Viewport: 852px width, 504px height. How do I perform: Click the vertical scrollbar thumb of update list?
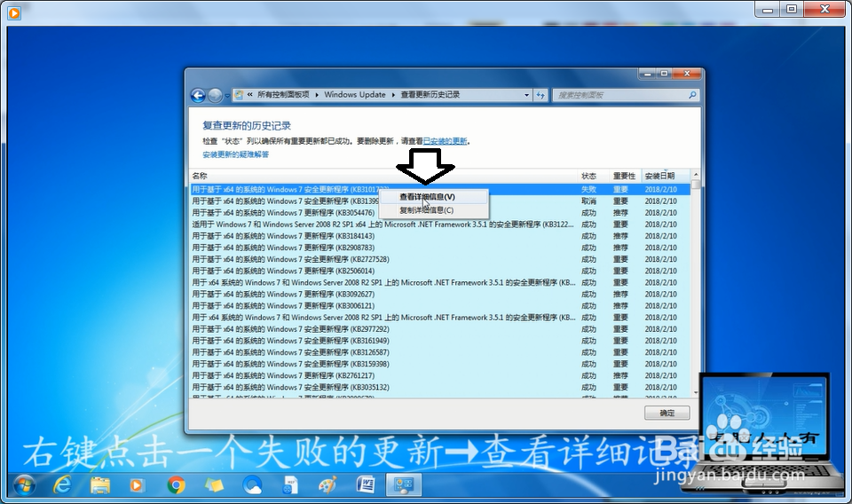(696, 186)
